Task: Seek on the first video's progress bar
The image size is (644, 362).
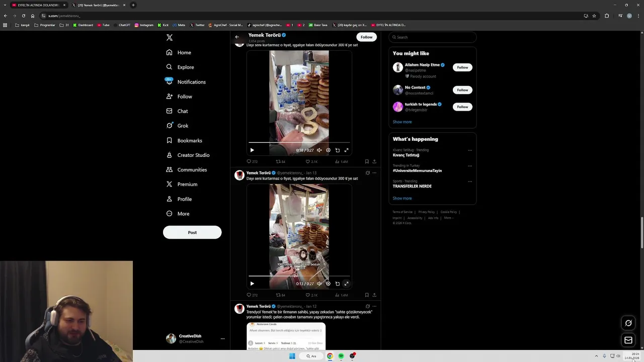Action: click(x=299, y=142)
